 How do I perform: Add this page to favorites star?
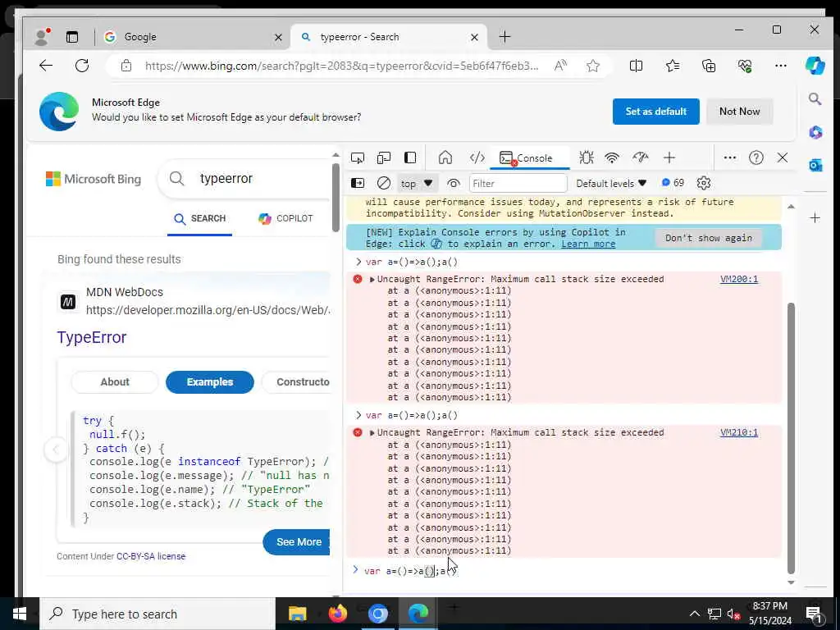592,66
